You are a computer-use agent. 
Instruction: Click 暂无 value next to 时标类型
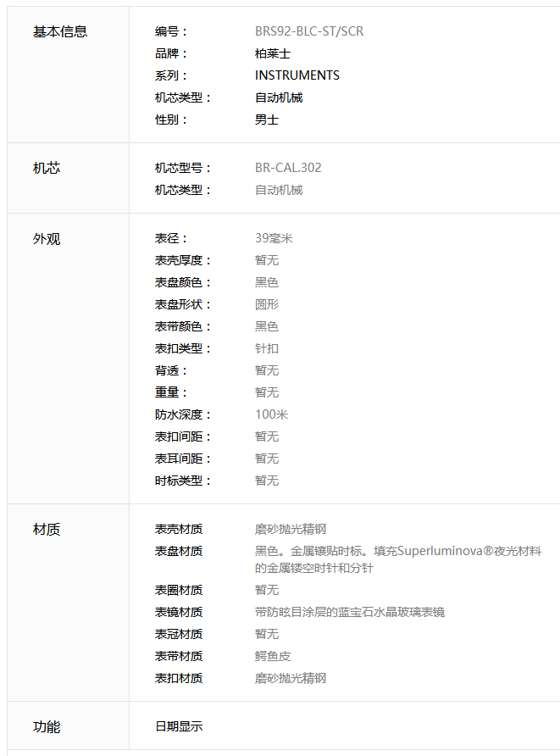[267, 481]
